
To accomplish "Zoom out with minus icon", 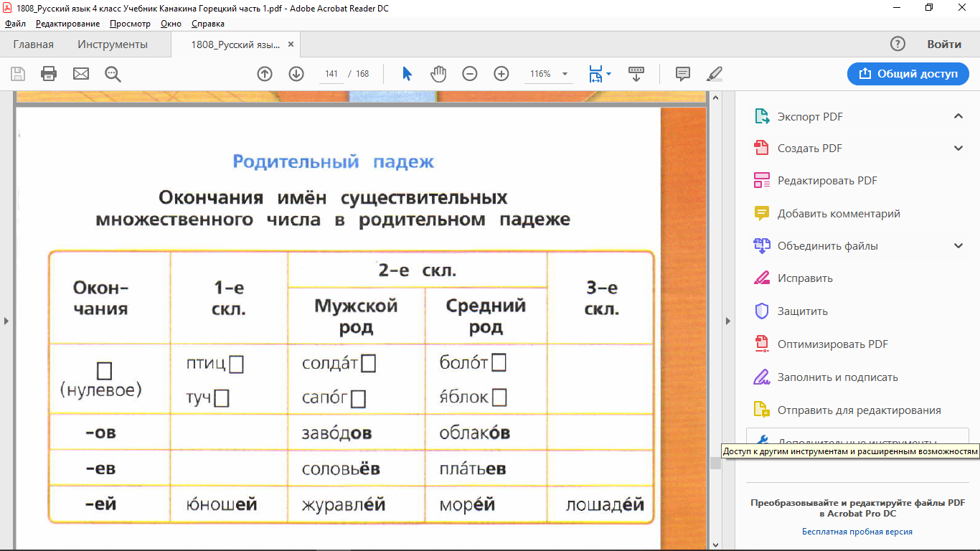I will point(470,73).
